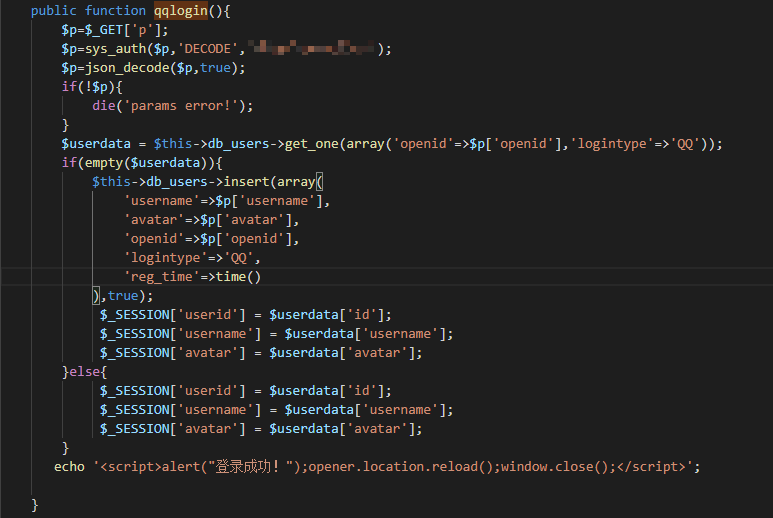773x518 pixels.
Task: Click the ),true); closing line
Action: (x=123, y=296)
